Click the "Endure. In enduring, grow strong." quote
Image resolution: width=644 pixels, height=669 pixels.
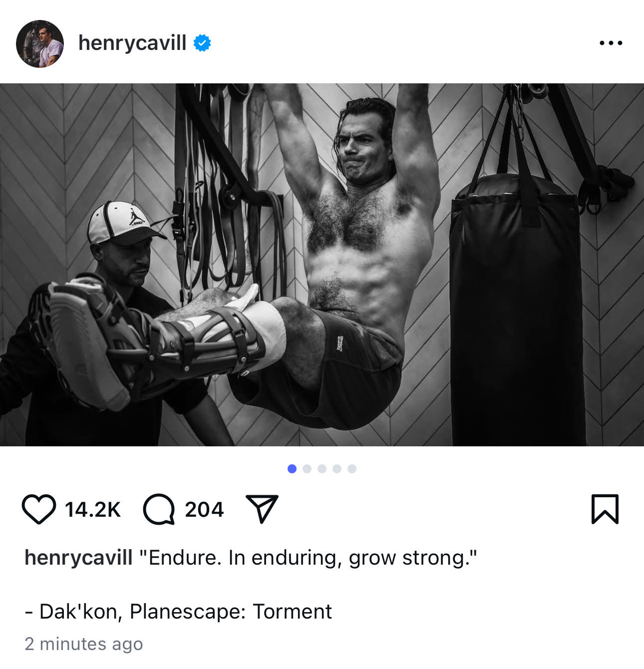click(x=308, y=558)
